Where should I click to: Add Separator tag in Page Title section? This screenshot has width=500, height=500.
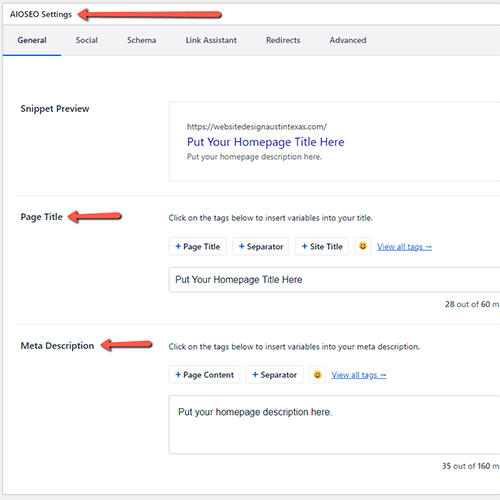(261, 246)
